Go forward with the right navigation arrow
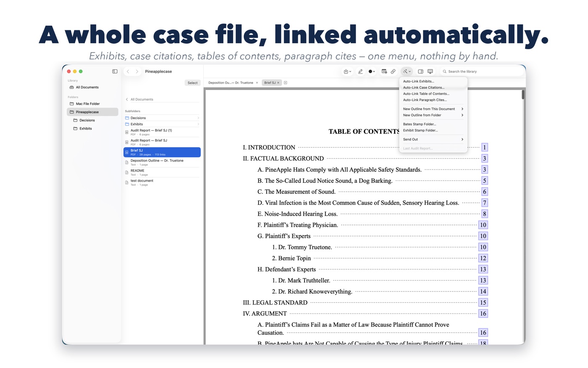 [137, 71]
